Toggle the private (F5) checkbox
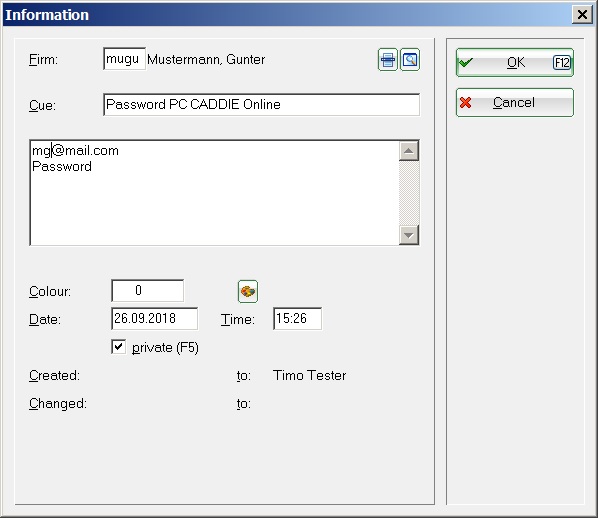Screen dimensions: 598x518 [x=119, y=347]
